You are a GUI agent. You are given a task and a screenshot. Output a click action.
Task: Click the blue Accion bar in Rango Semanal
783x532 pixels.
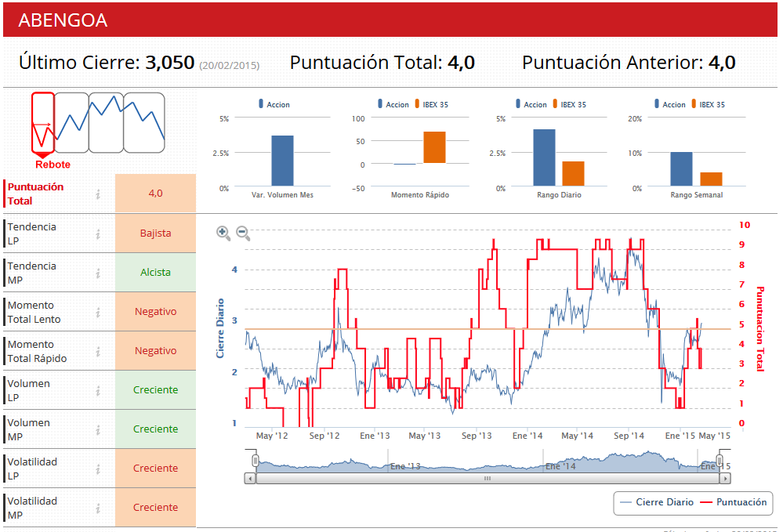coord(681,169)
